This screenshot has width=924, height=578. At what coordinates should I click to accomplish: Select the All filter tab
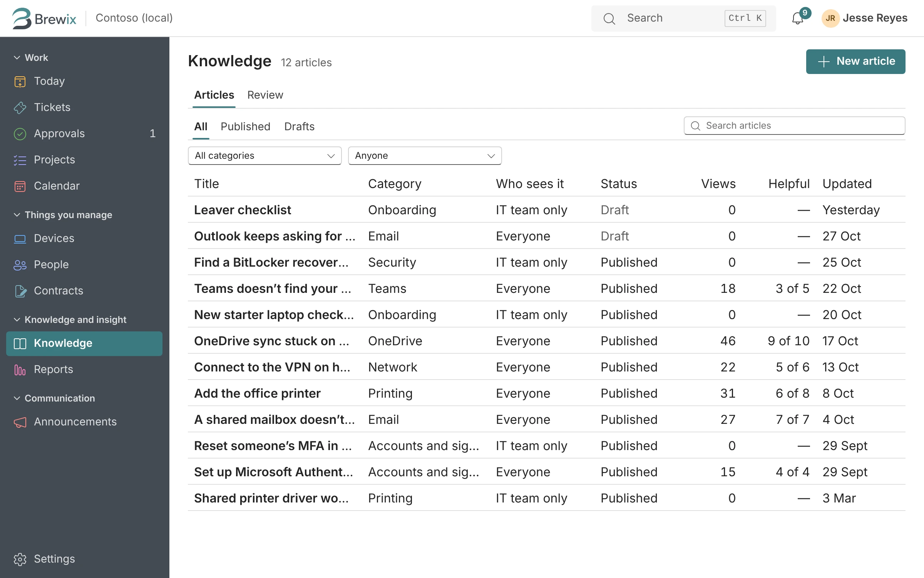201,126
